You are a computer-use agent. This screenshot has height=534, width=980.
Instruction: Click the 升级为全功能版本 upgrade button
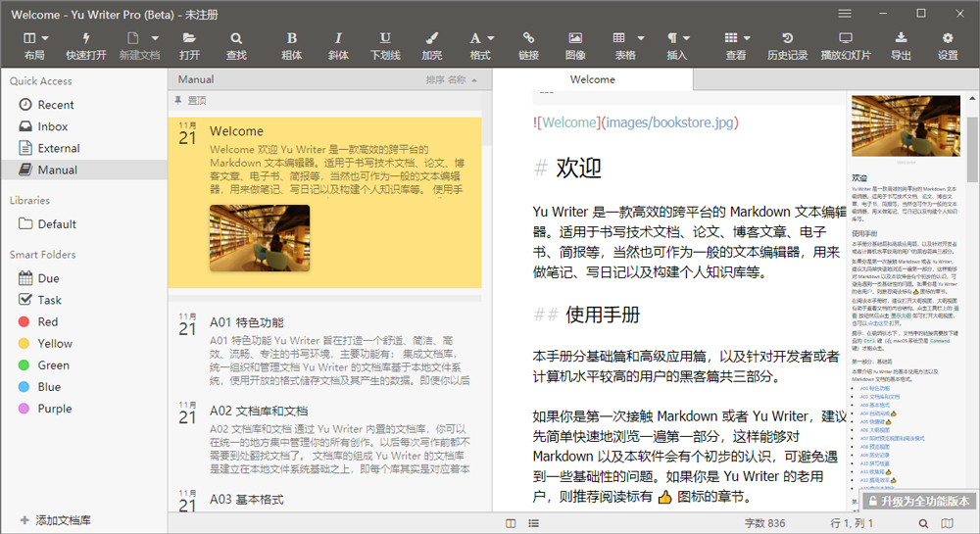918,501
